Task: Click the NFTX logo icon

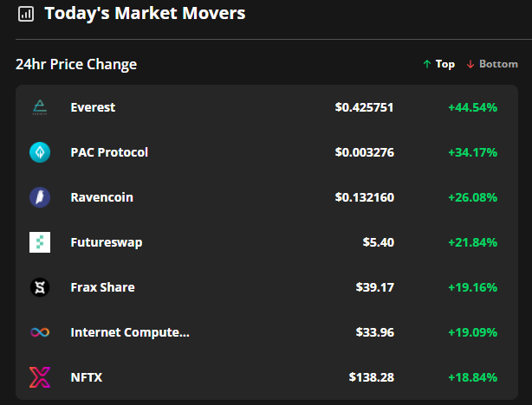Action: click(40, 377)
